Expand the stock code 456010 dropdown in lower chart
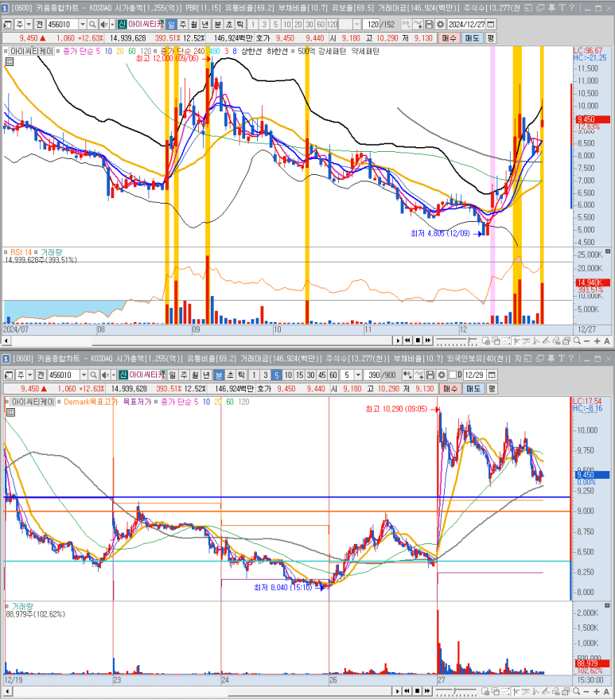 (x=84, y=375)
